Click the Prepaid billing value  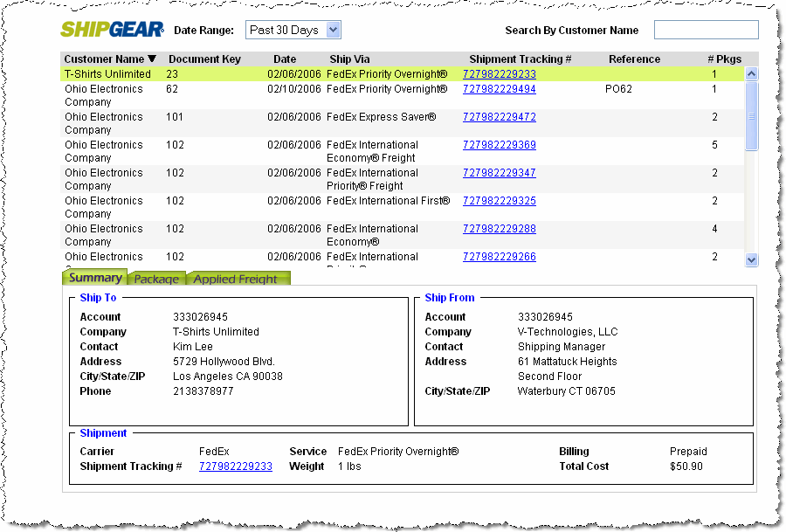[x=688, y=452]
